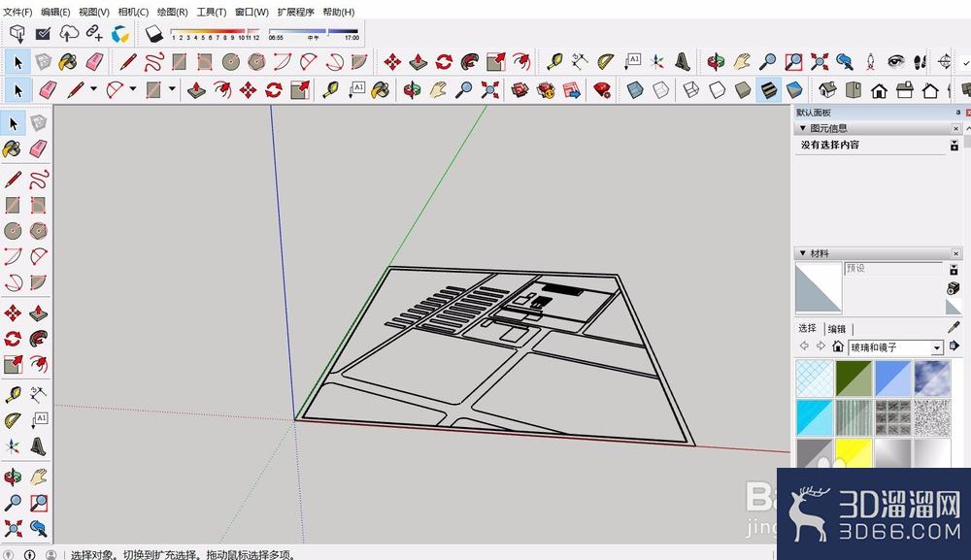Switch to the 编辑 materials tab
The height and width of the screenshot is (560, 971).
point(837,329)
